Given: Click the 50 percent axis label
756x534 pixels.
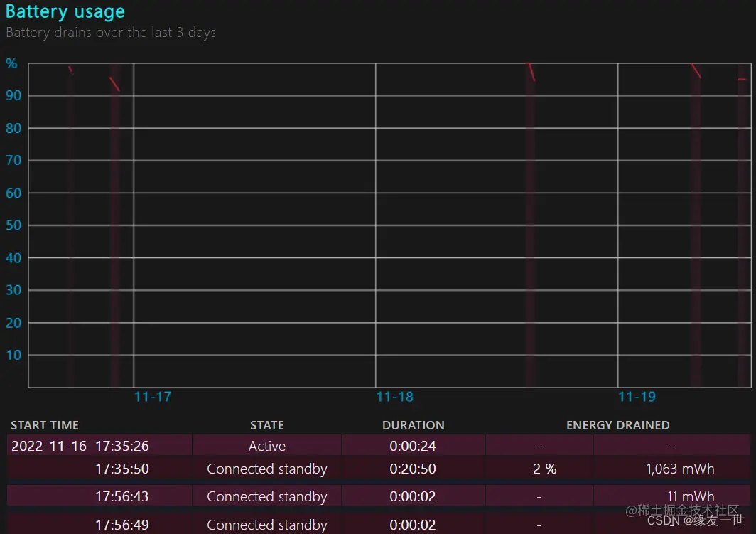Looking at the screenshot, I should (13, 225).
